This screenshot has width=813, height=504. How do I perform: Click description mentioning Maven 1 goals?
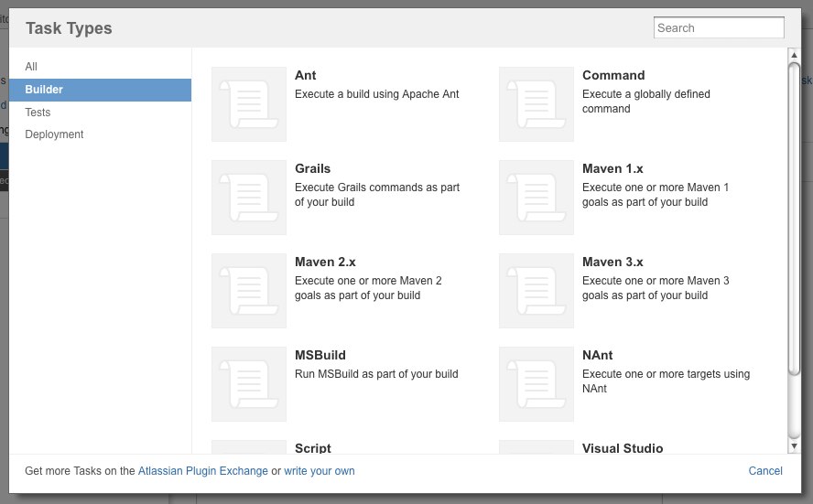coord(656,195)
